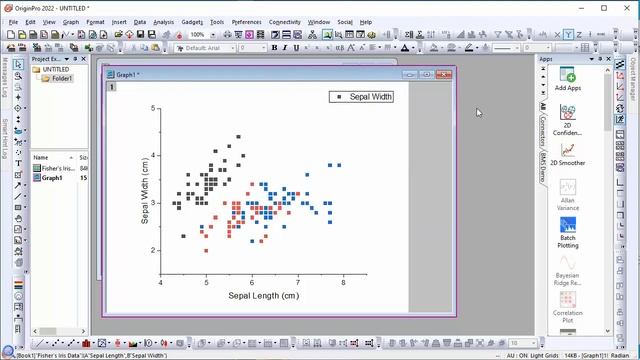
Task: Open the File menu
Action: pos(13,22)
